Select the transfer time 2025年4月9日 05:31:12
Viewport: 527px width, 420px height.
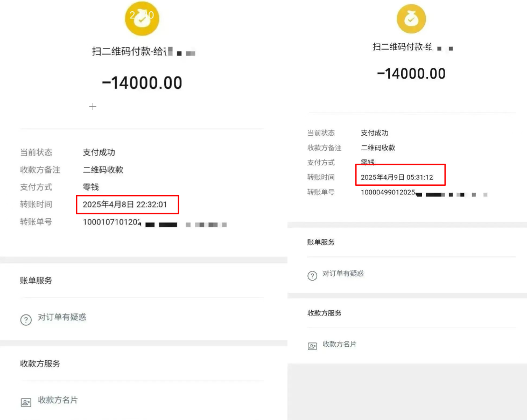tap(397, 177)
